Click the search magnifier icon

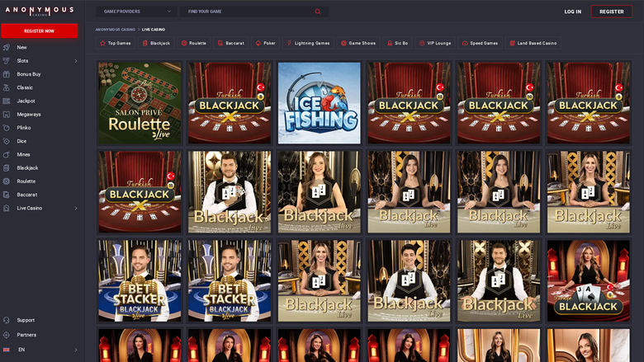click(x=318, y=12)
